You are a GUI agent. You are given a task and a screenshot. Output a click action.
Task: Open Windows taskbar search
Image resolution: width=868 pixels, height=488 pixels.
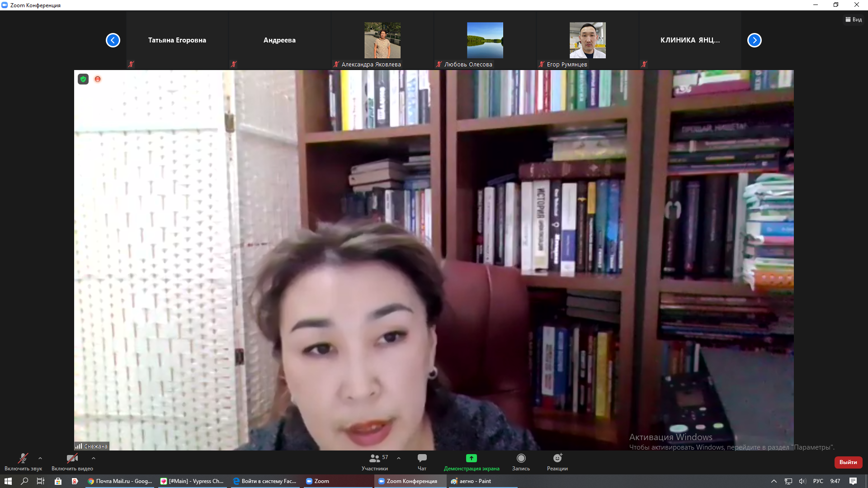tap(24, 481)
